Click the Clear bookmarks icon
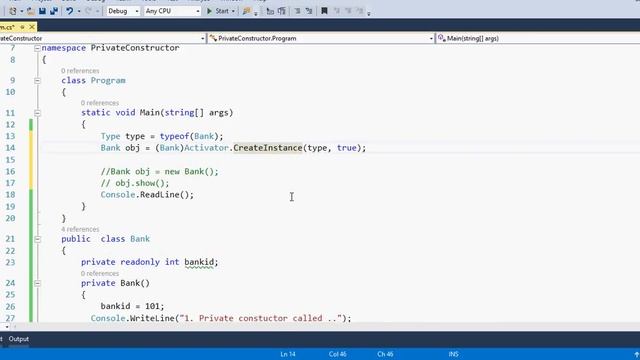The image size is (640, 360). [359, 11]
